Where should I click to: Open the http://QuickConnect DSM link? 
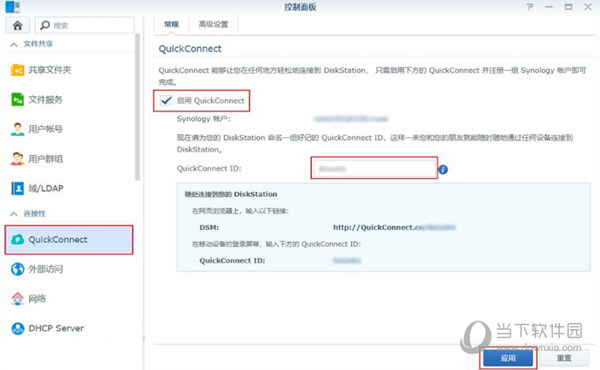(394, 227)
